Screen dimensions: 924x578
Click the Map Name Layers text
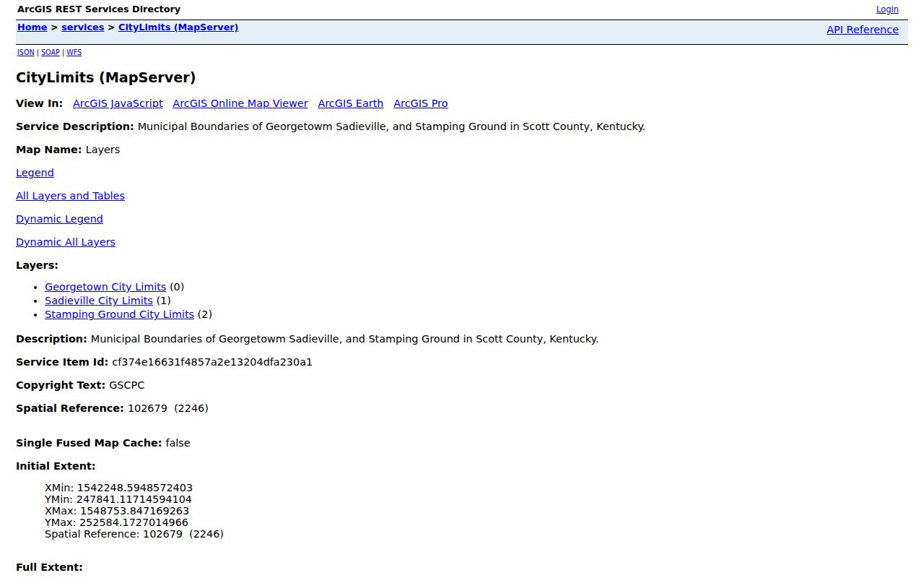click(103, 150)
